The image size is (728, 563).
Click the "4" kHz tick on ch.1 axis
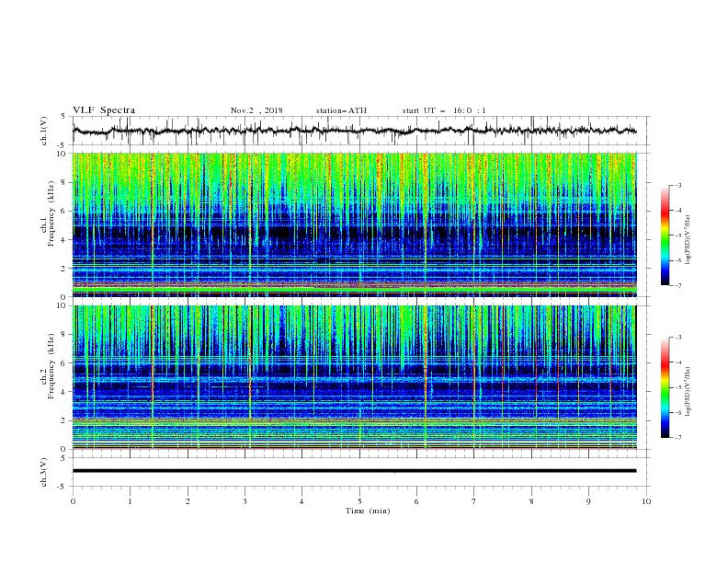point(63,239)
